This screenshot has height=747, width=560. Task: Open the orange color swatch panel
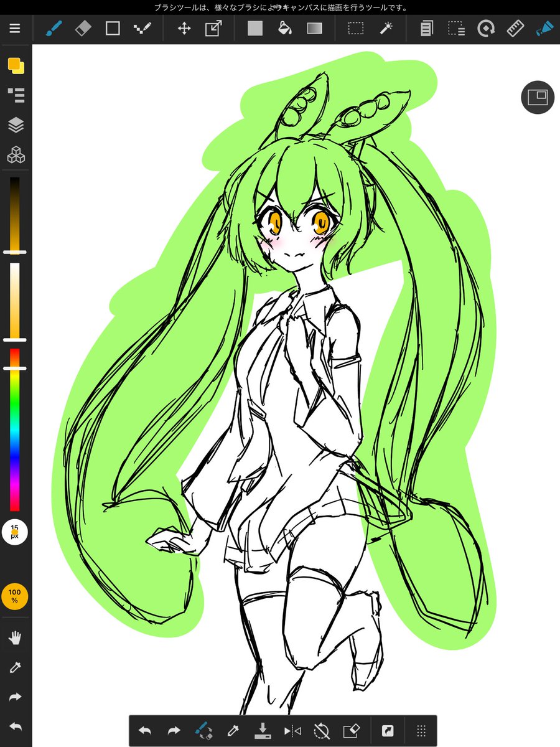tap(16, 65)
